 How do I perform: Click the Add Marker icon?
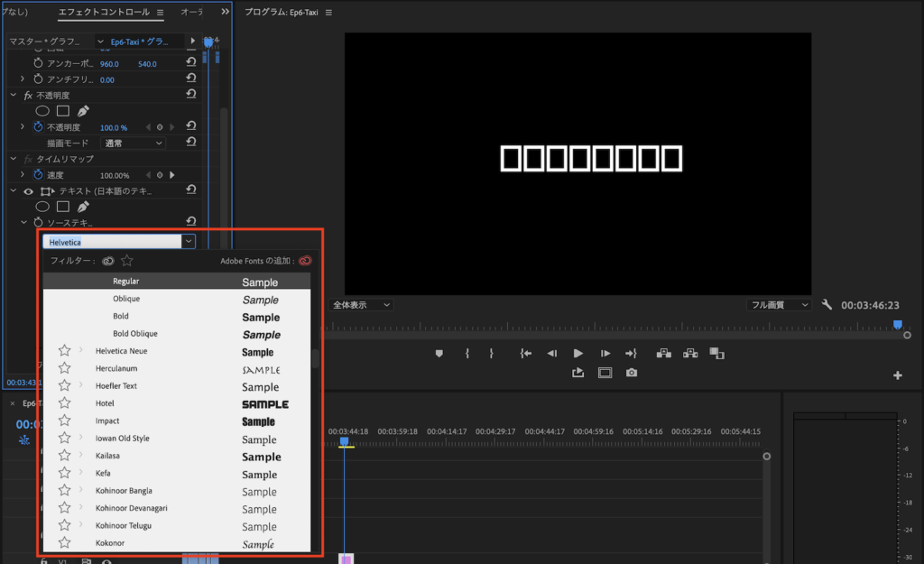(439, 353)
